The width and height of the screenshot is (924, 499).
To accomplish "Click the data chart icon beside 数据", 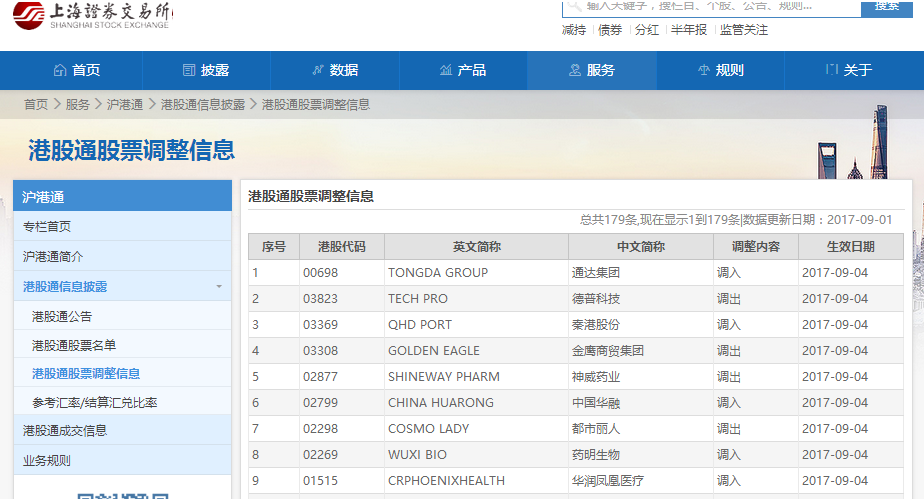I will tap(318, 70).
